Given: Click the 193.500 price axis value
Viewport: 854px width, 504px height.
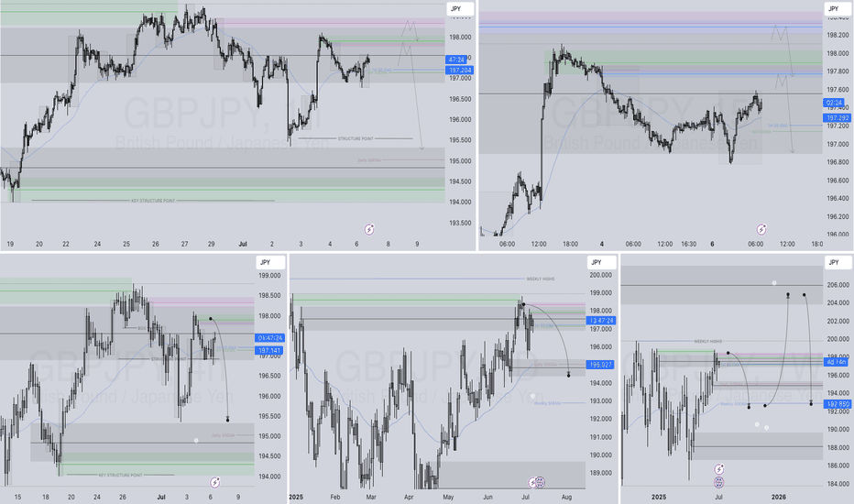Looking at the screenshot, I should [x=461, y=223].
